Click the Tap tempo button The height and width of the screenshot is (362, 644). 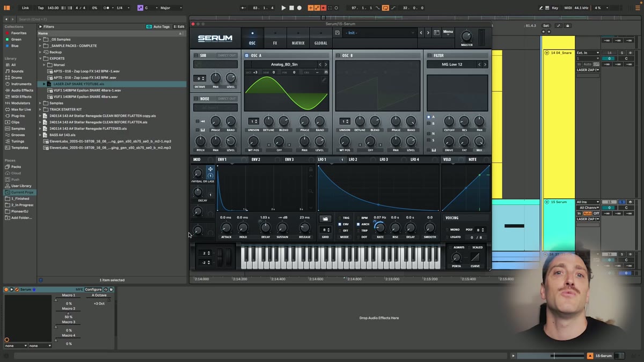pos(41,8)
